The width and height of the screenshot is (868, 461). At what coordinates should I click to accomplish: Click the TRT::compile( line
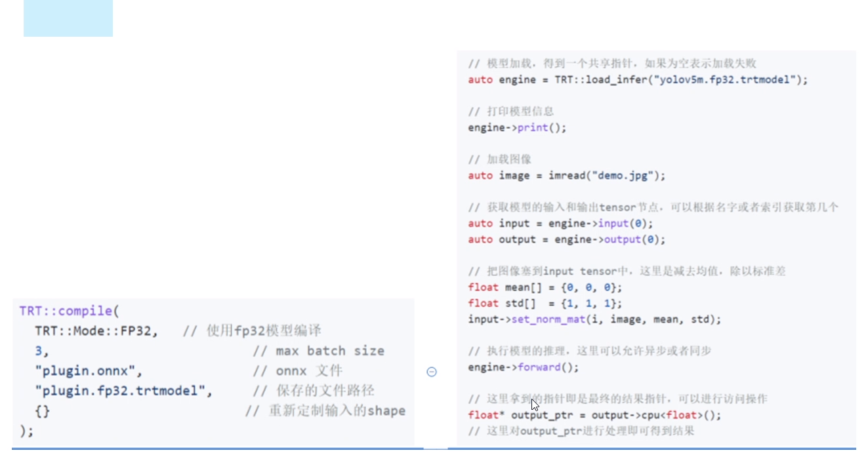pyautogui.click(x=70, y=311)
